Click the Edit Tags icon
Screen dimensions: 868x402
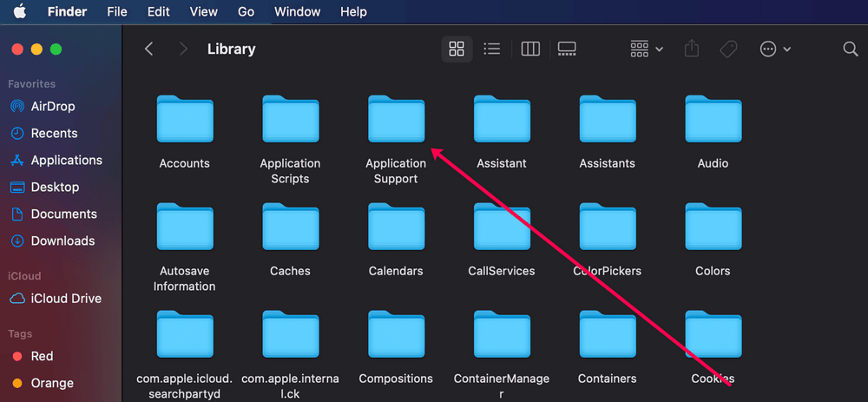(729, 49)
